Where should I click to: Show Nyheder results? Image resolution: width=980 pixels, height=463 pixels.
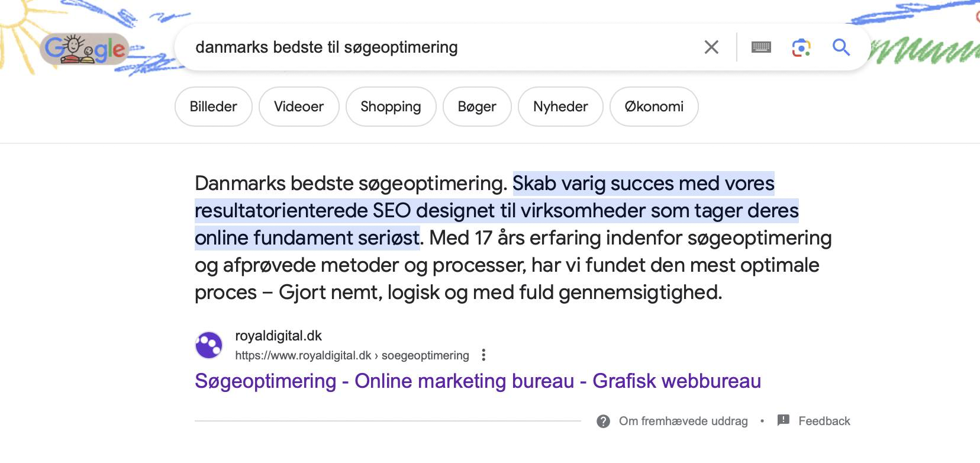tap(560, 107)
